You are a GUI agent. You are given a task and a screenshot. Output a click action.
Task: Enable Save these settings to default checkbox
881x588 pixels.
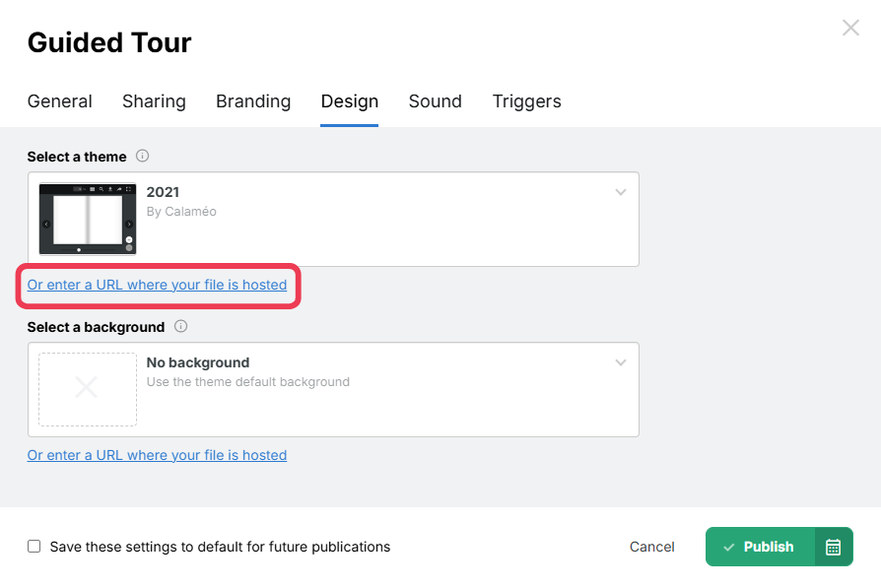34,547
